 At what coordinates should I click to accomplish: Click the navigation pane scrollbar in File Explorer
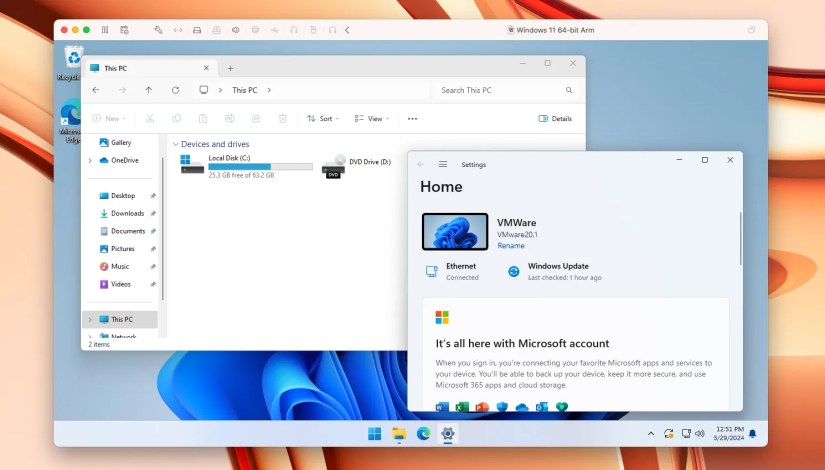[x=163, y=229]
